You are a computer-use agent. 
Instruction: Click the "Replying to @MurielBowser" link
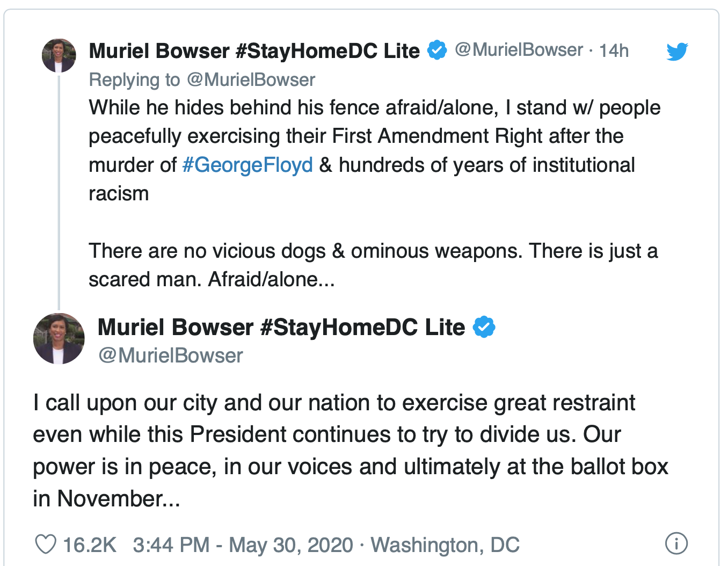pos(202,80)
